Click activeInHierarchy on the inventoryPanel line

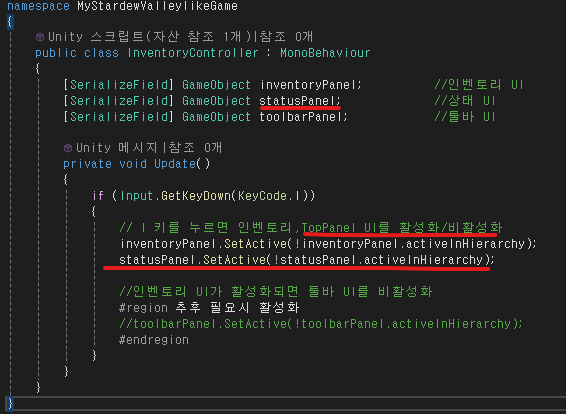(x=465, y=244)
